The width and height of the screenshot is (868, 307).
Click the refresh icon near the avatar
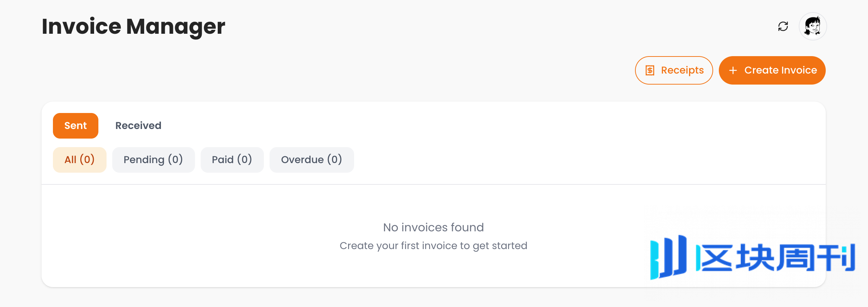tap(783, 27)
